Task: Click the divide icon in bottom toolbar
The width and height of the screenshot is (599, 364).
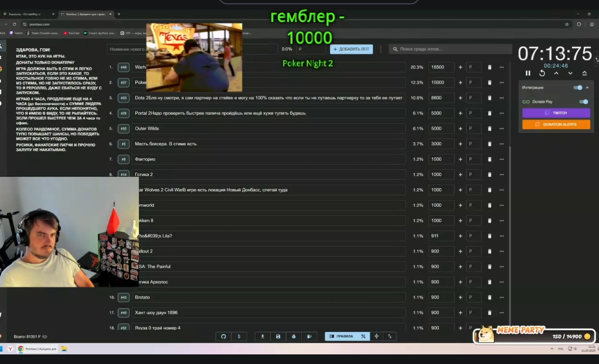Action: click(377, 337)
